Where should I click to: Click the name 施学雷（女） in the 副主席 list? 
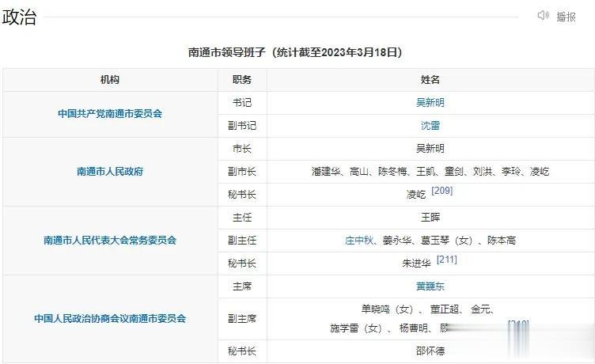coord(356,328)
